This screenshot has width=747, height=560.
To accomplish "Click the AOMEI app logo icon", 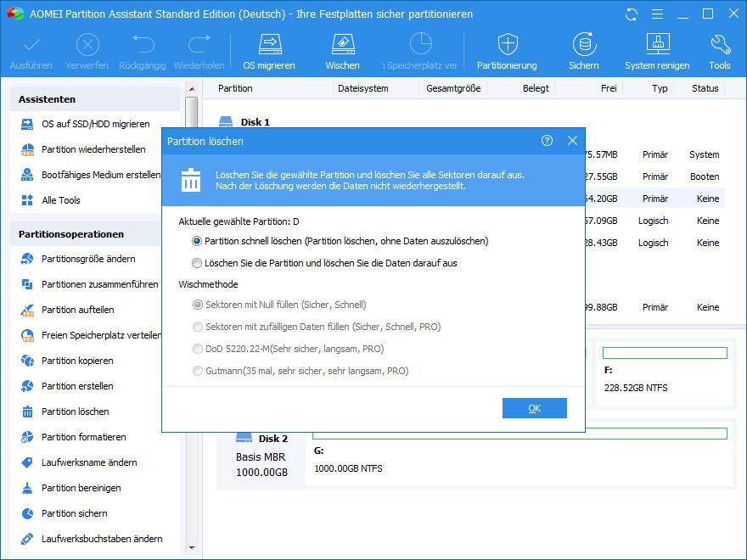I will point(14,14).
